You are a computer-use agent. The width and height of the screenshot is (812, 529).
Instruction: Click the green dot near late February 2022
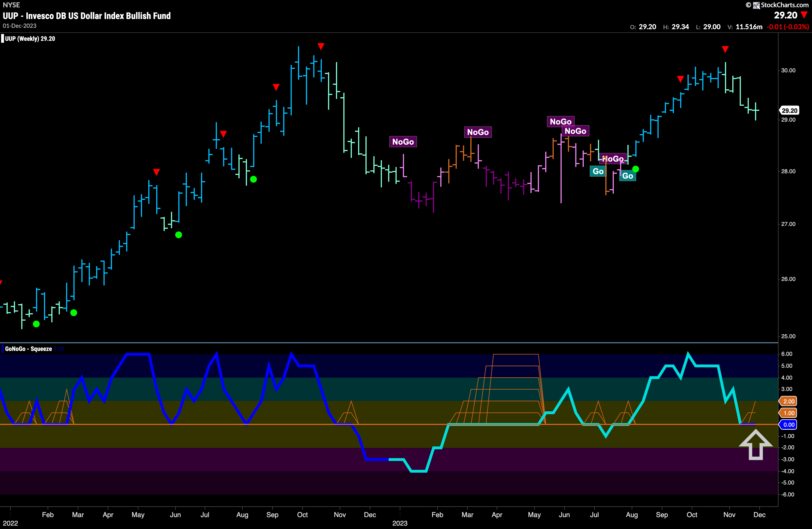coord(74,313)
